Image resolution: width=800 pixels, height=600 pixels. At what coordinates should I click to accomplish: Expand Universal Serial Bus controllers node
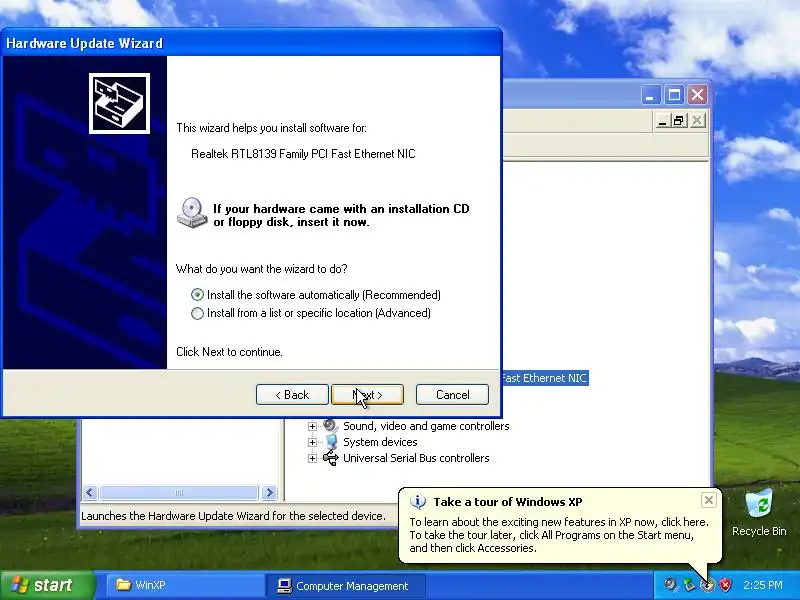point(312,458)
